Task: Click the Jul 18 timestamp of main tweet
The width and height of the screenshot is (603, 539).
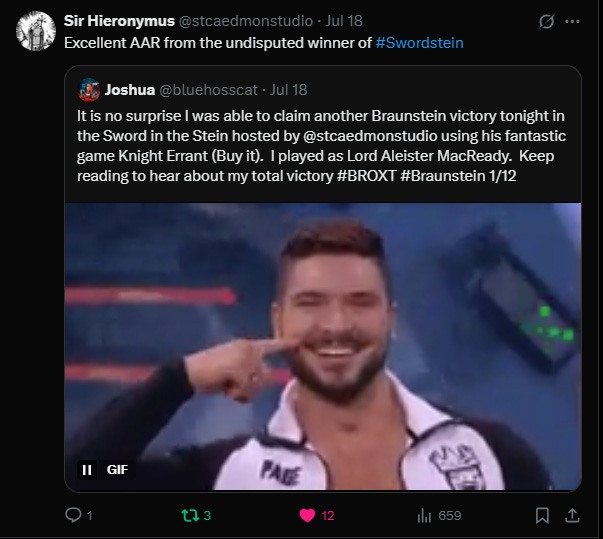Action: coord(344,21)
